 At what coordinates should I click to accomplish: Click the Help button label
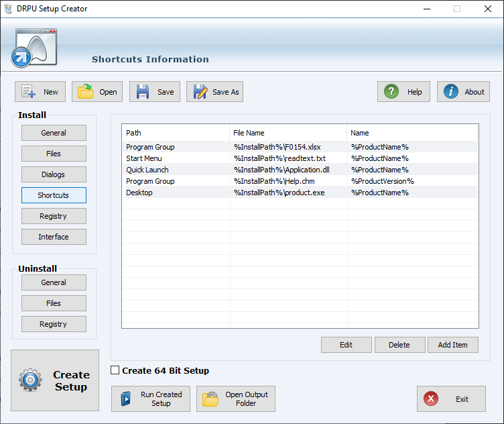tap(415, 92)
